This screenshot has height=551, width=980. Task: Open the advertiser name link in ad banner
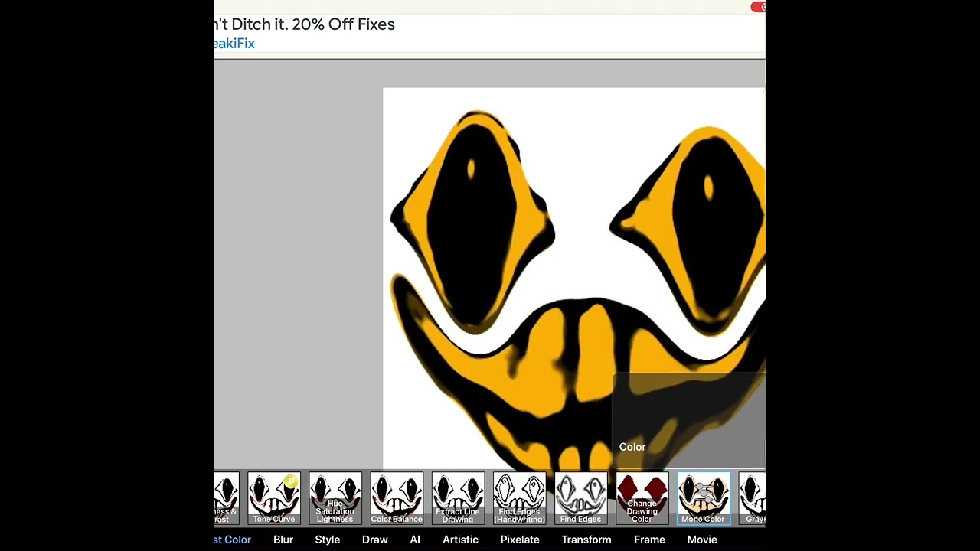[234, 44]
